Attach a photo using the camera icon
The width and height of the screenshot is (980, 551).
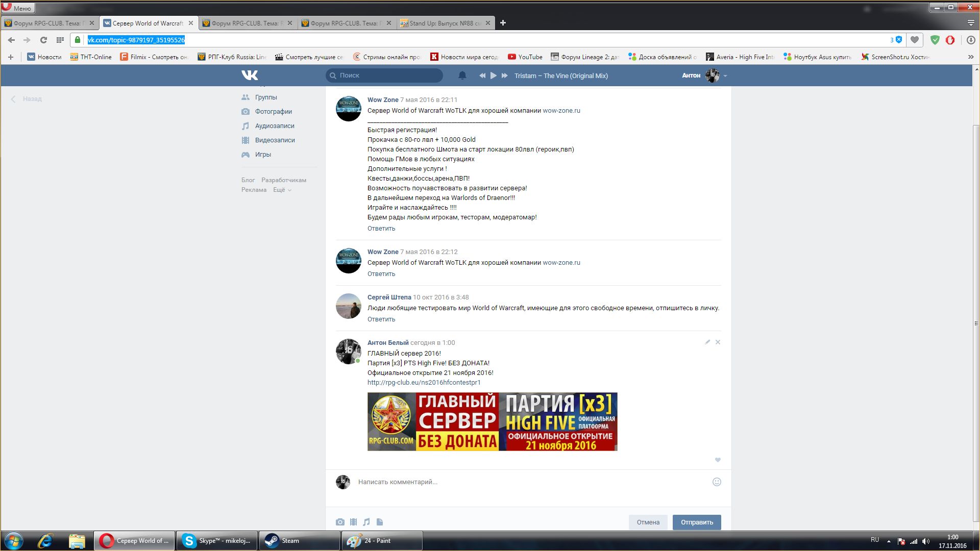[x=340, y=522]
